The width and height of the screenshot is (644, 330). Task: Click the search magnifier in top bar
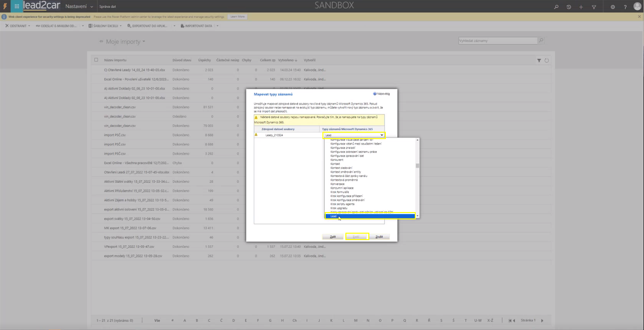[x=556, y=7]
